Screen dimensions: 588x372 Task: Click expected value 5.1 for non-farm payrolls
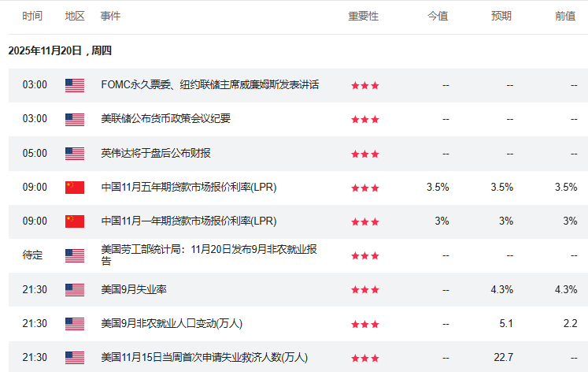click(506, 324)
